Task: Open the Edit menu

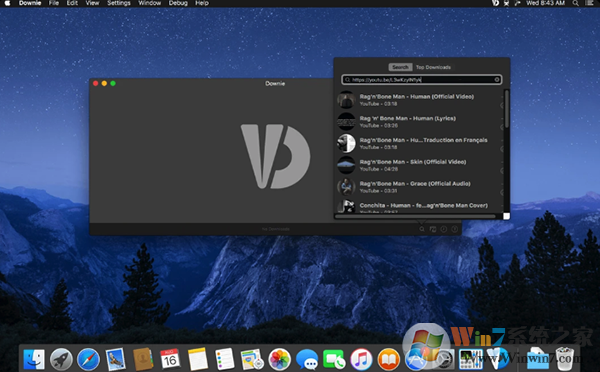Action: [x=72, y=3]
